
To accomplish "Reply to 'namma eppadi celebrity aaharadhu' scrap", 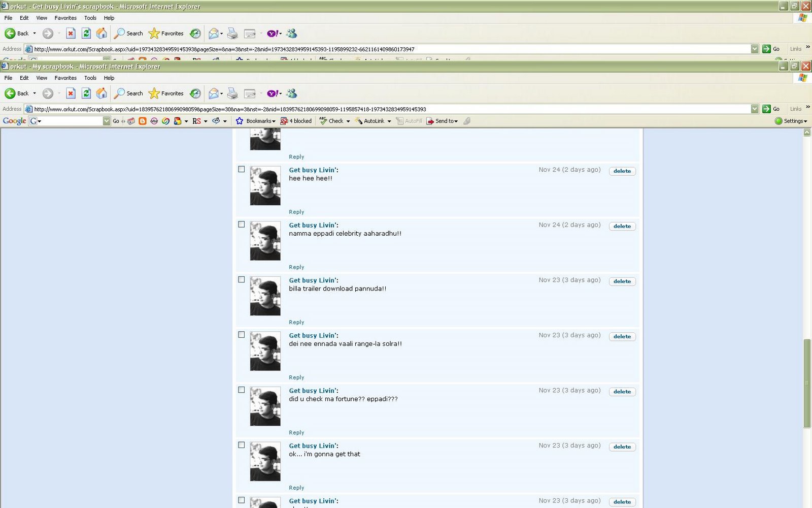I will 296,267.
